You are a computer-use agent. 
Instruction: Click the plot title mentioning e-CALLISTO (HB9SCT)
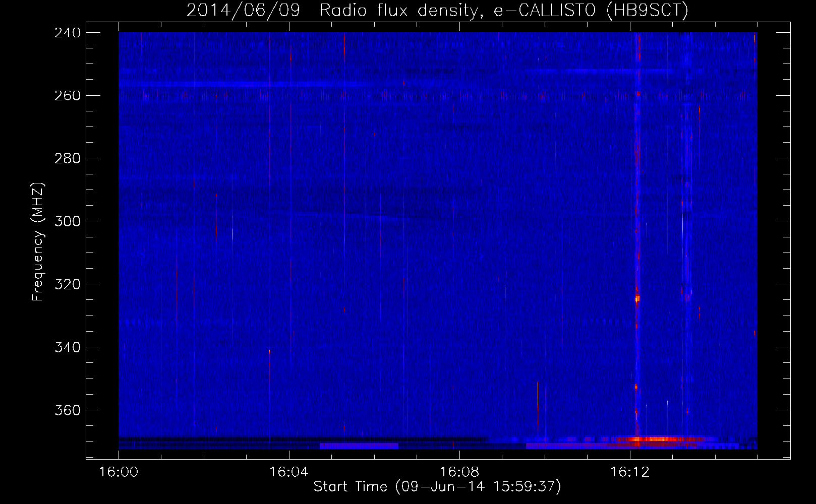click(x=437, y=10)
